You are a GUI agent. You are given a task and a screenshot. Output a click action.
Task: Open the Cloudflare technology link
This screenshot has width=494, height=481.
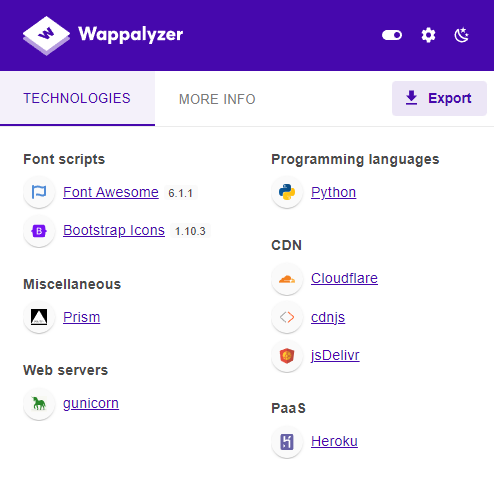tap(344, 278)
